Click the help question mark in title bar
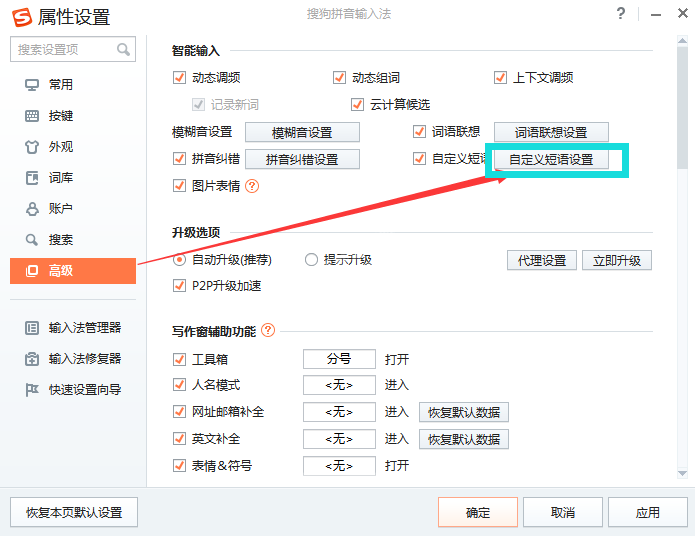695x536 pixels. pos(621,14)
